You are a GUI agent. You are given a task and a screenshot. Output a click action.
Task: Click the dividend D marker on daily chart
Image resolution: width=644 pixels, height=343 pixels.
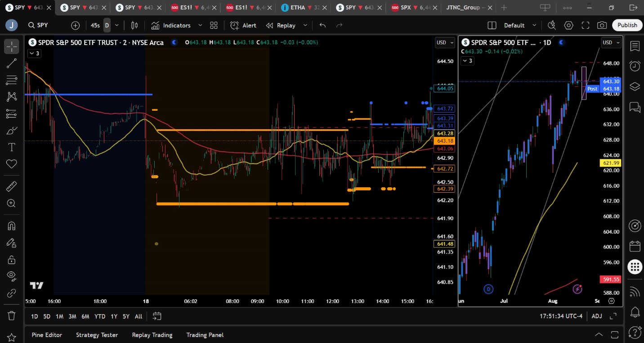point(488,289)
